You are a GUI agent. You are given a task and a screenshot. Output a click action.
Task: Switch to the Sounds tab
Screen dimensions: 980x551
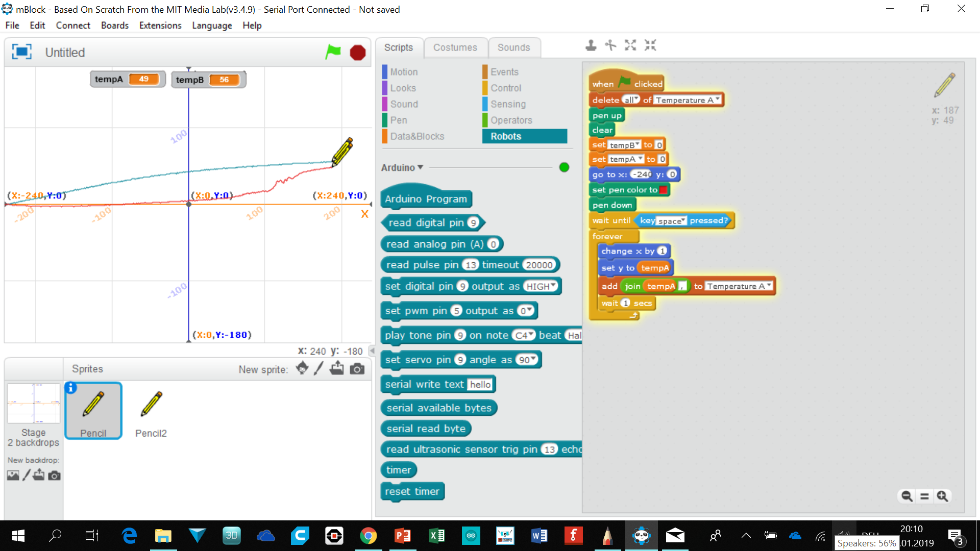point(514,47)
